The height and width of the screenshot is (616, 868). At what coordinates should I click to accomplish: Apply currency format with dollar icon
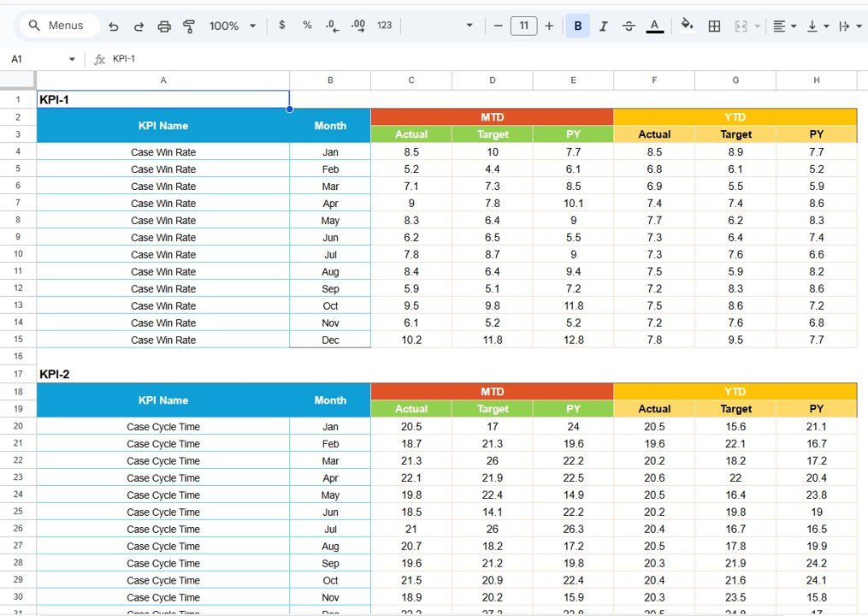(282, 26)
